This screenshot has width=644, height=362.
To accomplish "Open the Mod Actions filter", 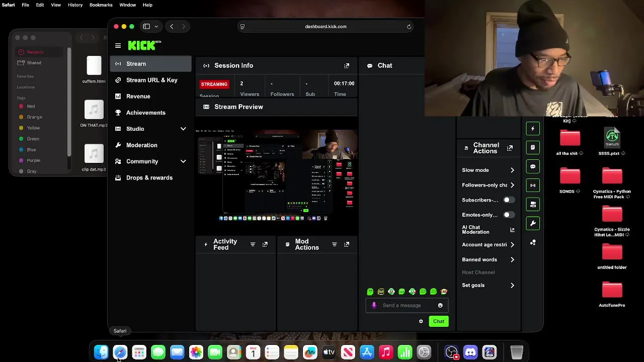I will (x=334, y=244).
